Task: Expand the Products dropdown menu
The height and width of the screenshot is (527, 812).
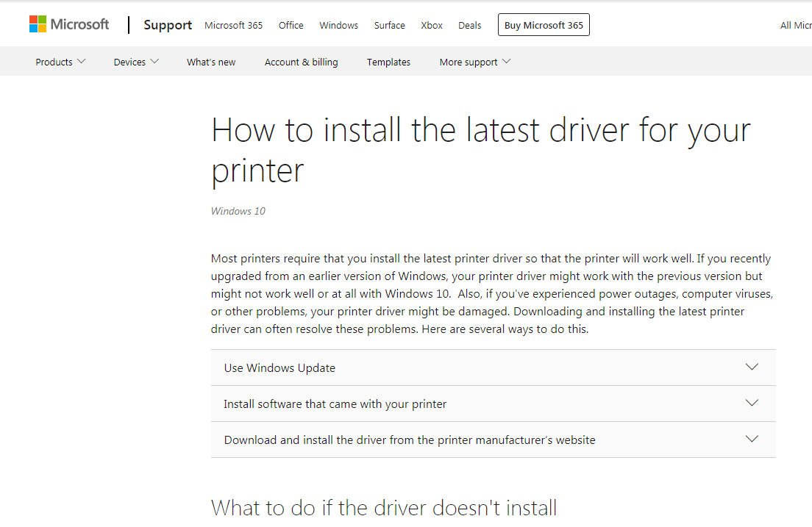Action: coord(60,62)
